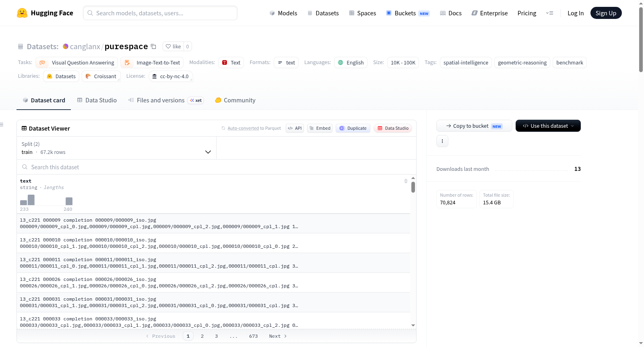
Task: Focus the Search models, datasets, users field
Action: [x=160, y=13]
